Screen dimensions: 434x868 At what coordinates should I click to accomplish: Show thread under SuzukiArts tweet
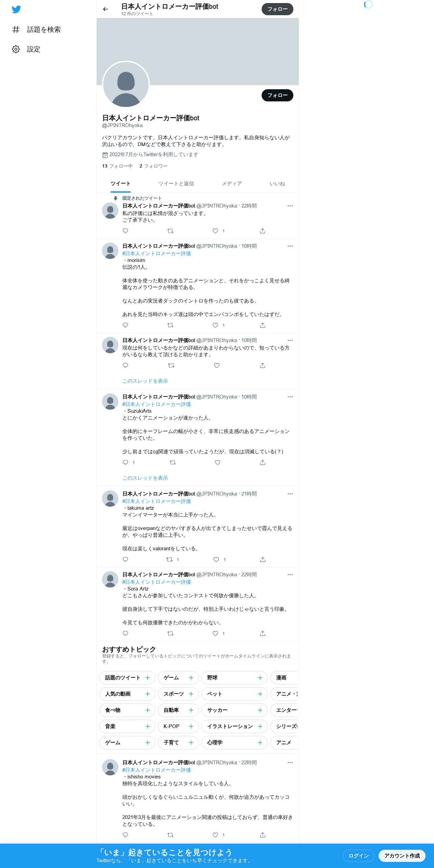pyautogui.click(x=145, y=478)
